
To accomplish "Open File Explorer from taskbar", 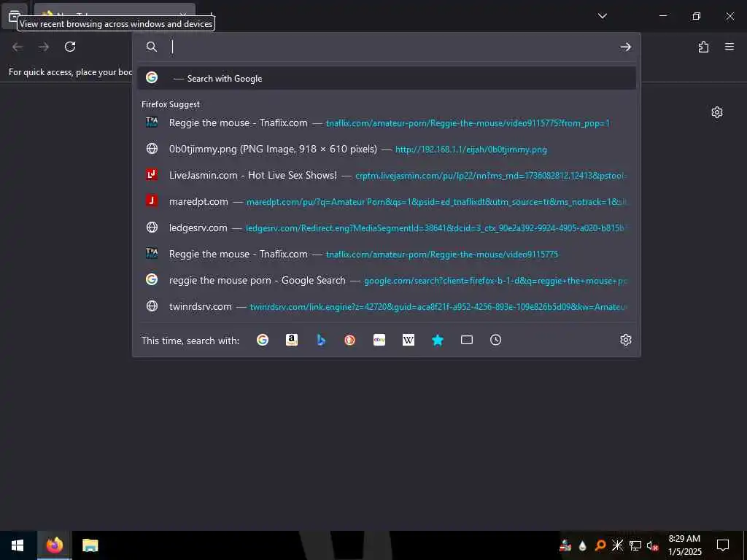I will (x=90, y=545).
